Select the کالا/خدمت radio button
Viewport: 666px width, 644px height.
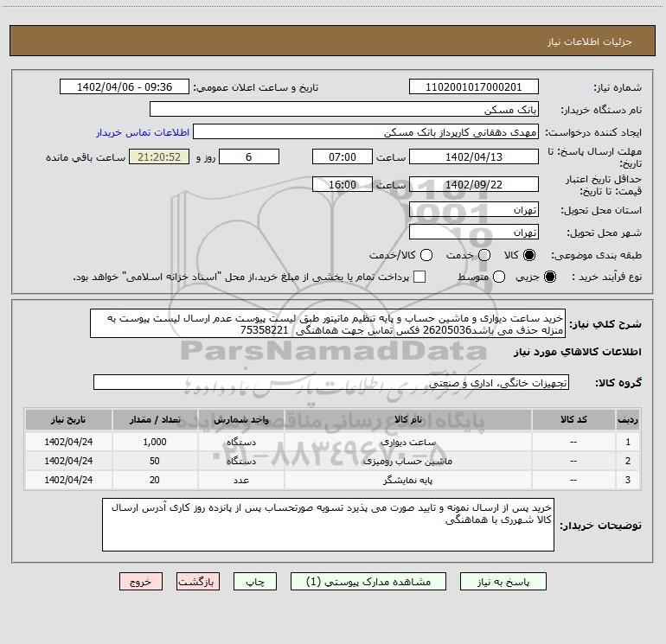426,255
